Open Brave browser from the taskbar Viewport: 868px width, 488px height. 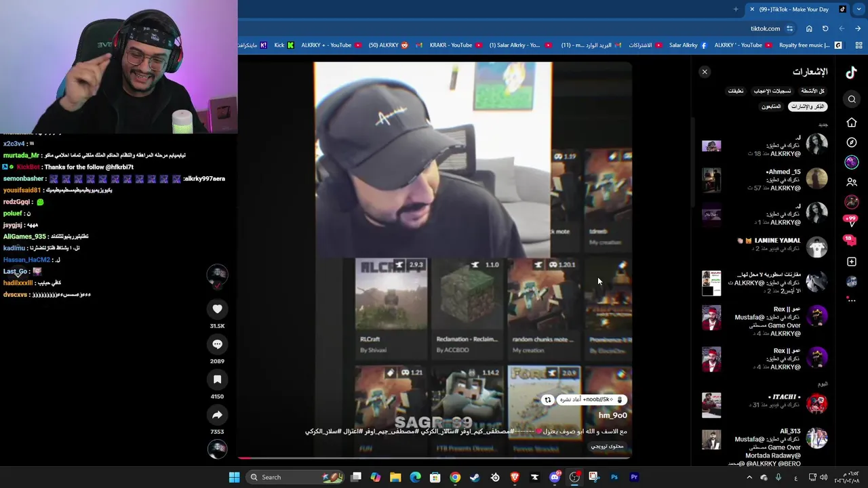click(x=515, y=477)
